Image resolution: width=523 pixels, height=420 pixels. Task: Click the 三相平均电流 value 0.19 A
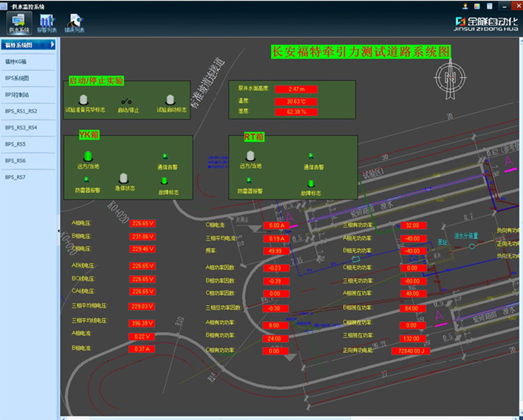point(276,238)
